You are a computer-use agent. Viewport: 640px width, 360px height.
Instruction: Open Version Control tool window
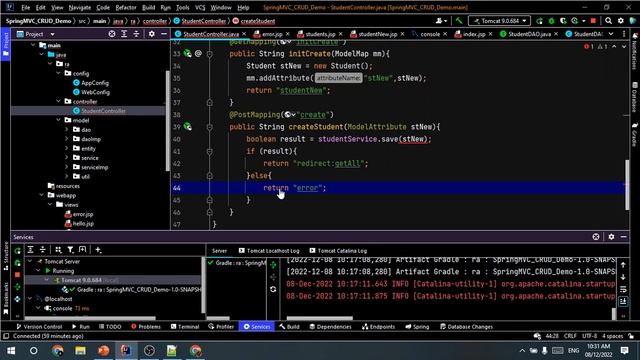39,327
